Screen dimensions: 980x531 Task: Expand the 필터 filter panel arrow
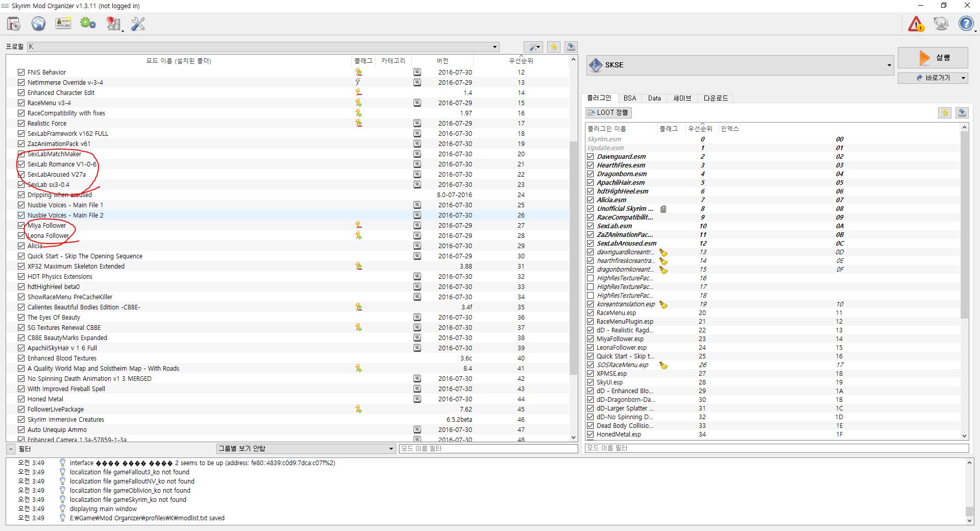click(10, 449)
